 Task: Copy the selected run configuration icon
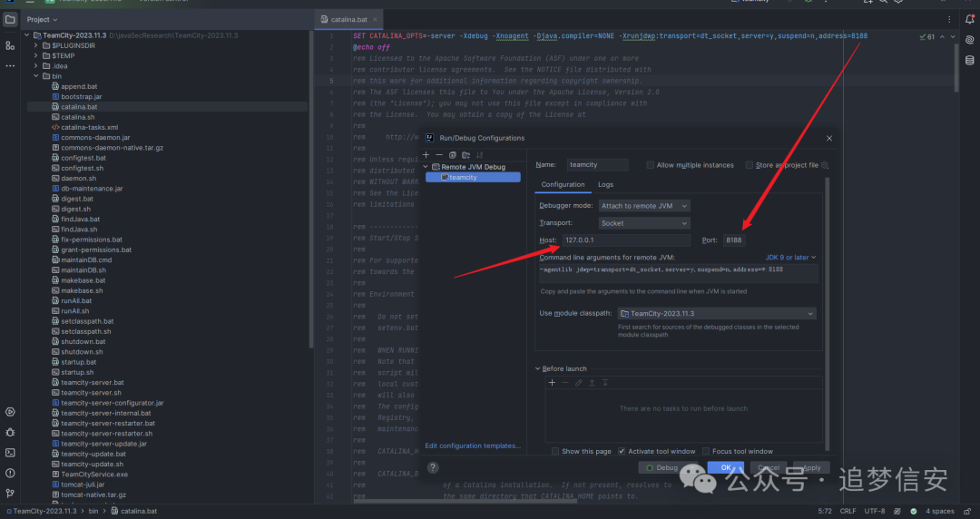(x=453, y=155)
